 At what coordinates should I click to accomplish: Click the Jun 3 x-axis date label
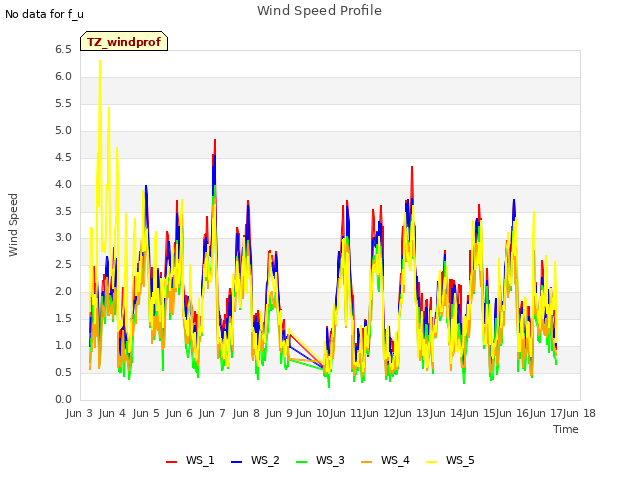pyautogui.click(x=79, y=413)
